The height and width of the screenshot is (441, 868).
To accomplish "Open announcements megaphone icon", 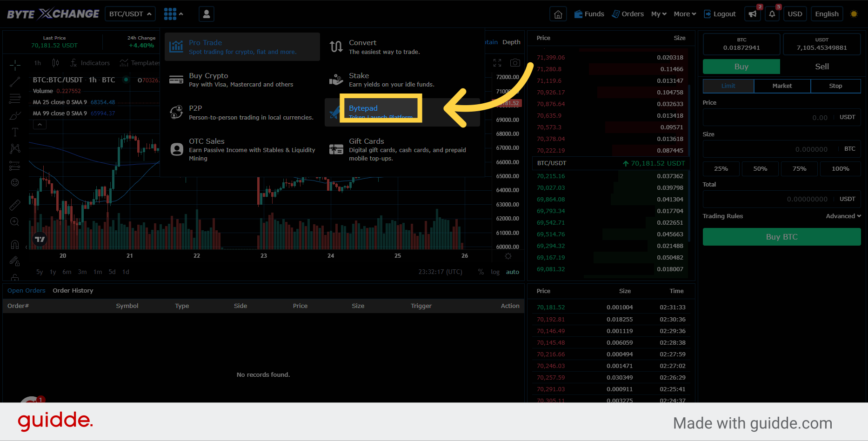I will coord(753,14).
